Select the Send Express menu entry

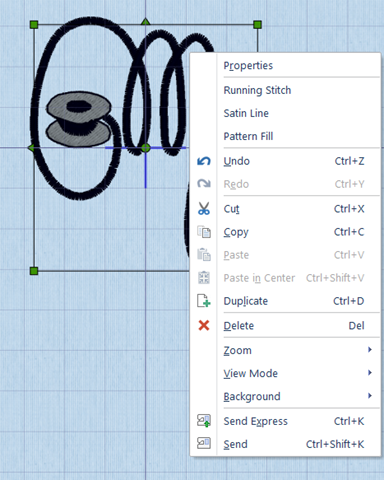[285, 421]
